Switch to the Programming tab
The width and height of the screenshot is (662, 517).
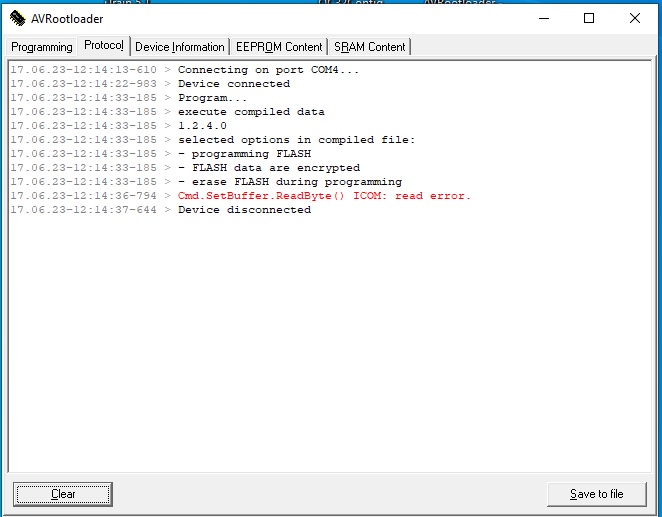(x=42, y=47)
